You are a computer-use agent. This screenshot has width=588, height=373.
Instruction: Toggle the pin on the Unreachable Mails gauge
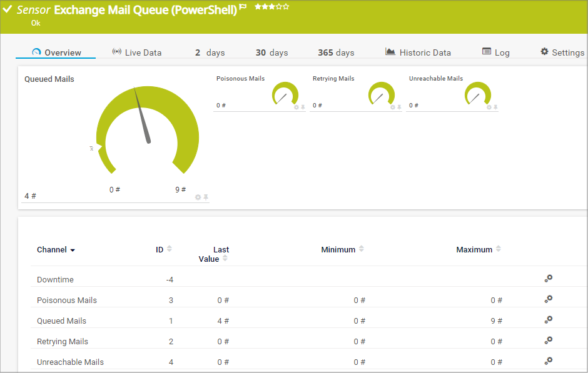click(495, 107)
